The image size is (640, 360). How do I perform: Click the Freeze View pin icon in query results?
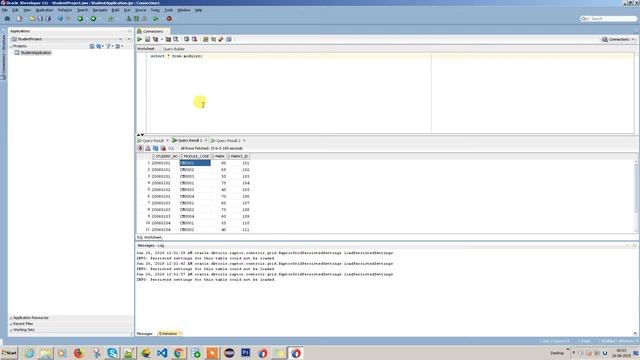pyautogui.click(x=140, y=148)
